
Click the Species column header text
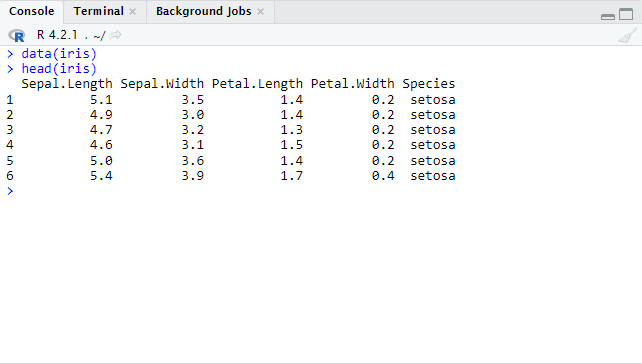tap(428, 84)
